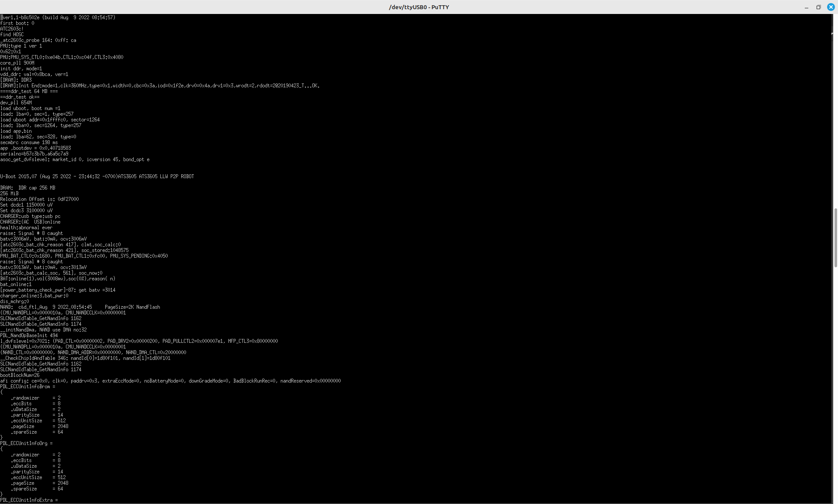Click 'load uboot addr=0x1ffffc0, sector=1264' line
The image size is (838, 504).
click(50, 120)
